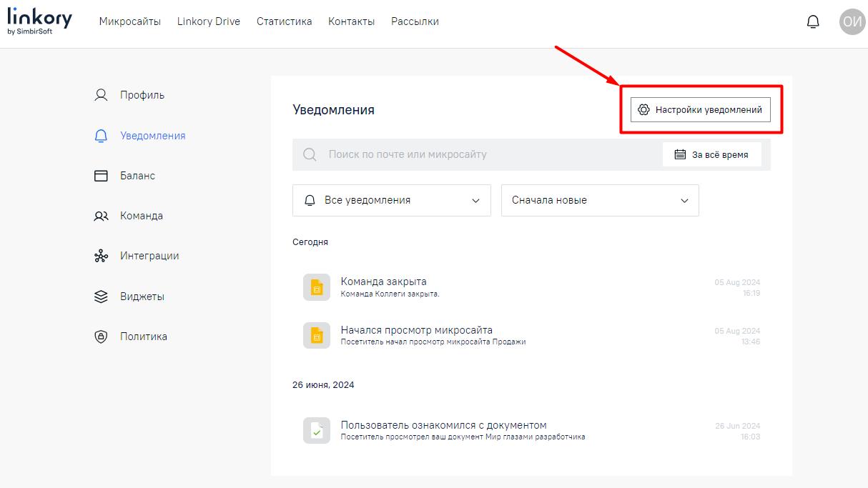
Task: Click the checked document icon near Пользователь ознакомился
Action: click(316, 430)
